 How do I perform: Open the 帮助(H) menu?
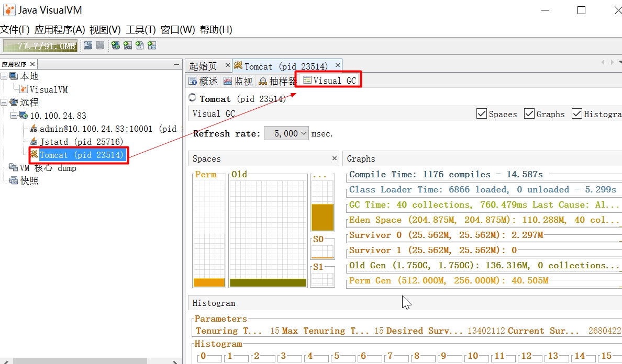[216, 30]
